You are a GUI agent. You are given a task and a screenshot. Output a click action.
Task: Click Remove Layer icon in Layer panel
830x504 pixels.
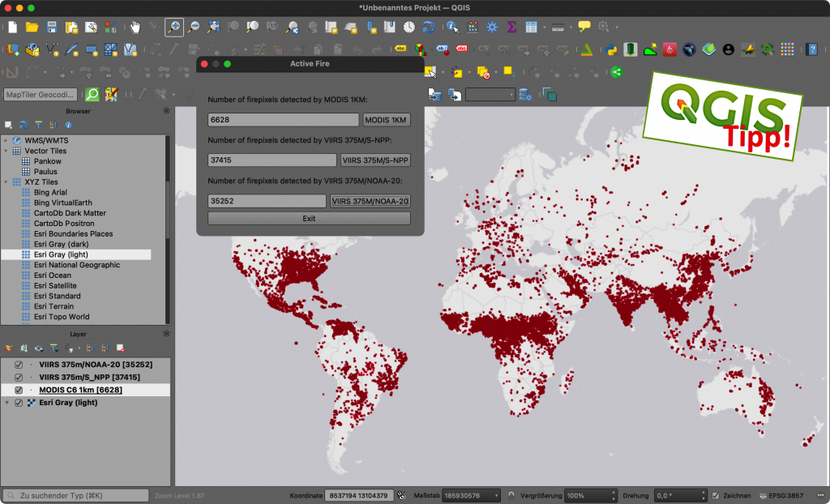click(x=120, y=348)
